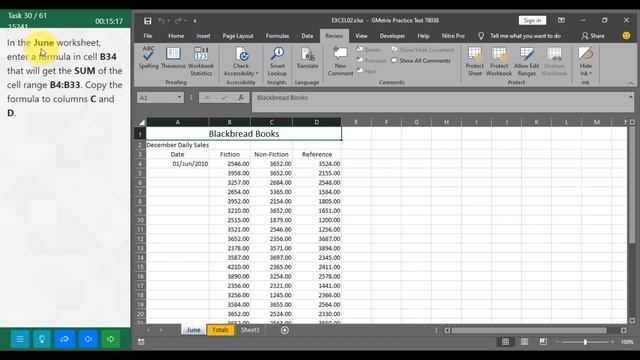Switch to Page Layout view in status bar
The width and height of the screenshot is (640, 360).
(x=524, y=342)
